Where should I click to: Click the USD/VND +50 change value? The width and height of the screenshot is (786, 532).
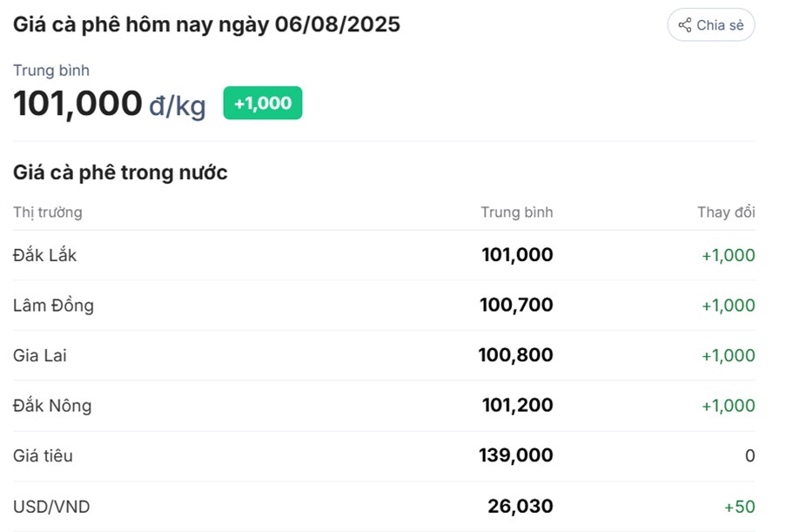pyautogui.click(x=739, y=507)
